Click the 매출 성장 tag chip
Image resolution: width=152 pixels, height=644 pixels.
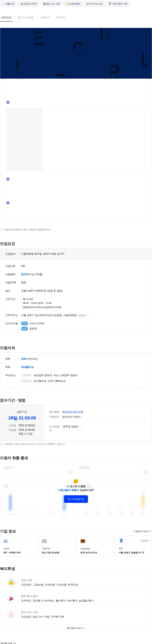pos(9,4)
